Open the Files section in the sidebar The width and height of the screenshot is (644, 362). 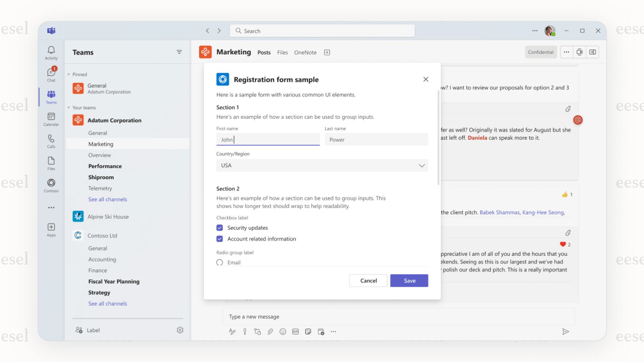pos(51,163)
